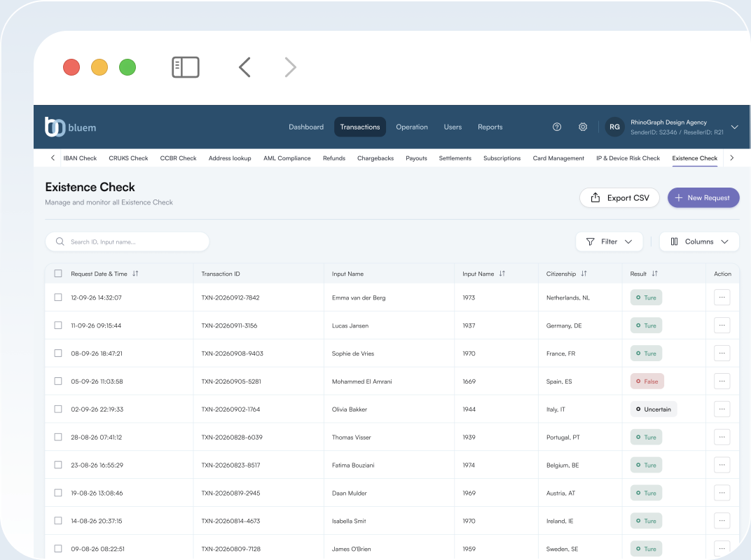
Task: Check the row TXN-20260828-6039
Action: pos(58,437)
